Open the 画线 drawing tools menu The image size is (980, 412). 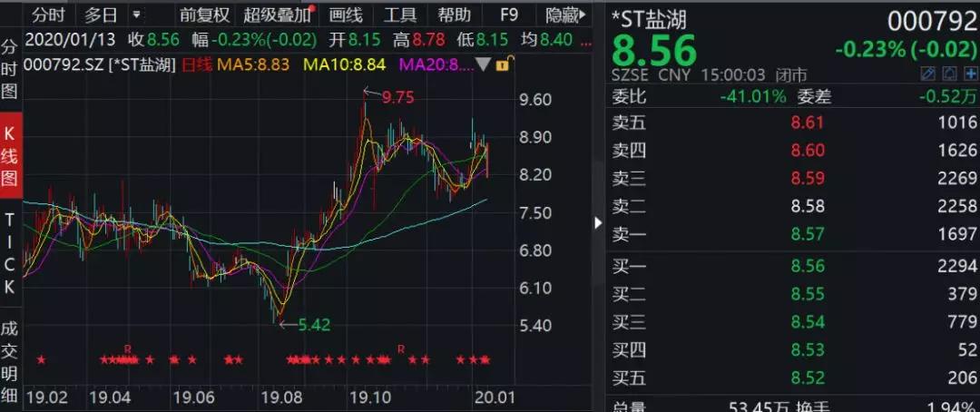click(346, 14)
